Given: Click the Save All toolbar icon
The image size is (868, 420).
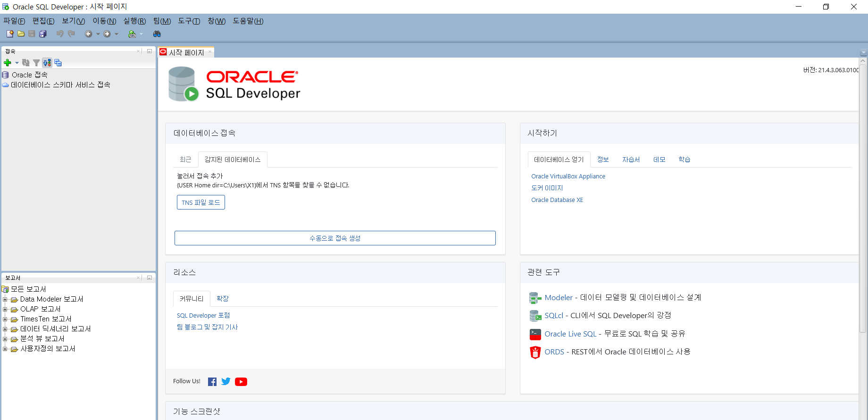Looking at the screenshot, I should click(43, 34).
